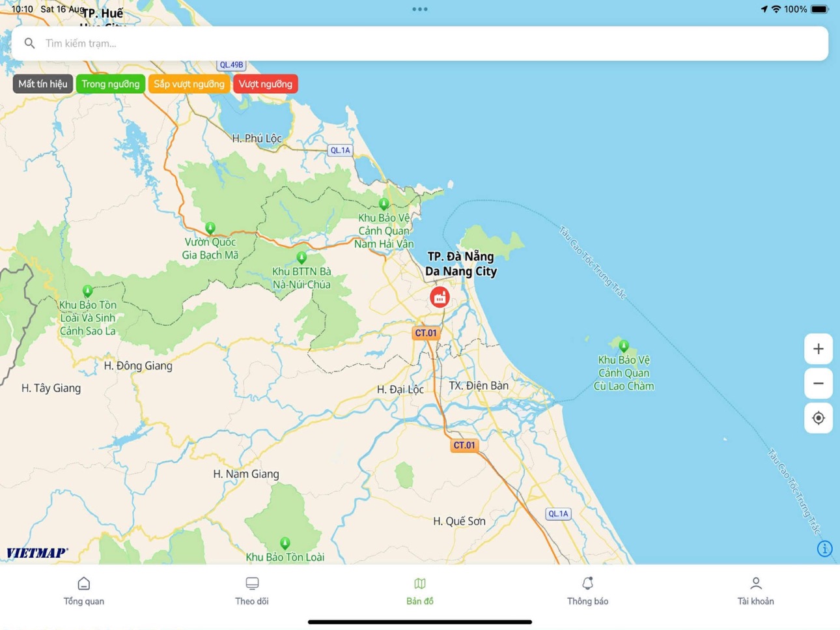Image resolution: width=840 pixels, height=630 pixels.
Task: Click the "TP. Đà Nẵng Da Nang City" label
Action: coord(461,264)
